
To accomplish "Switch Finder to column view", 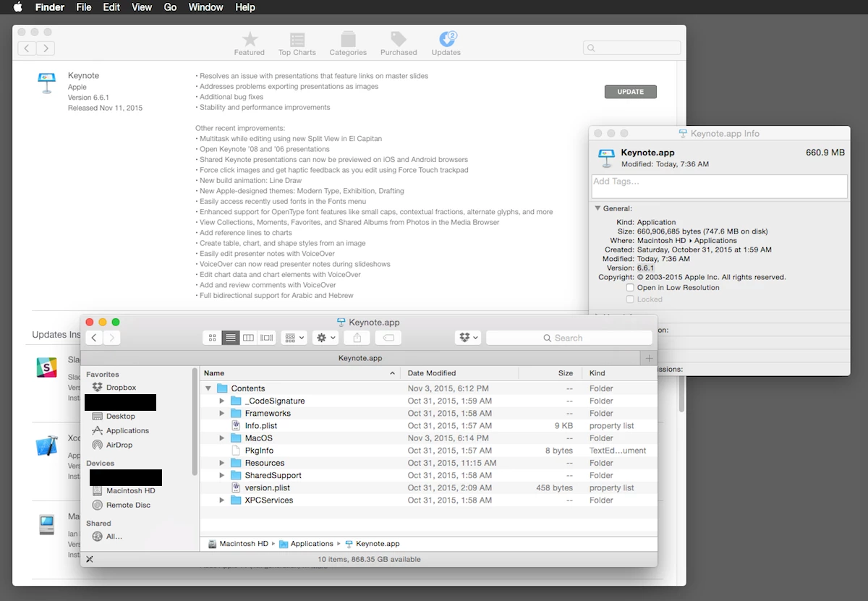I will coord(249,338).
